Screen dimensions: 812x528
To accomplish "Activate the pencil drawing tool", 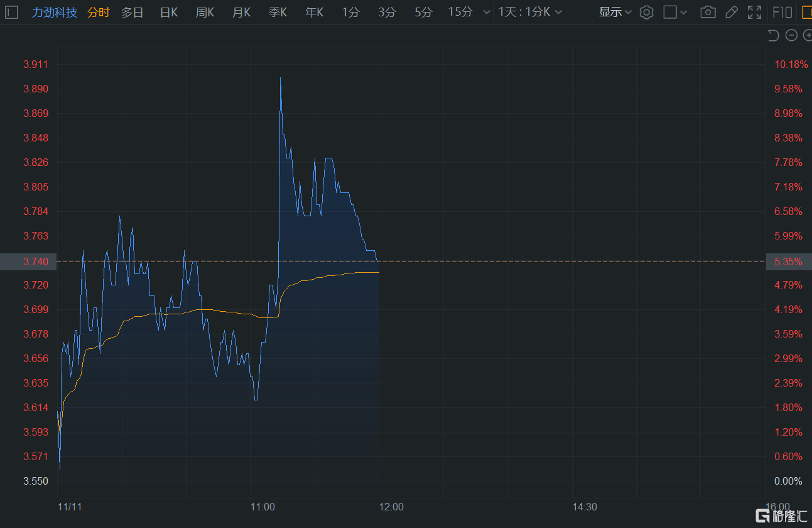I will point(731,12).
